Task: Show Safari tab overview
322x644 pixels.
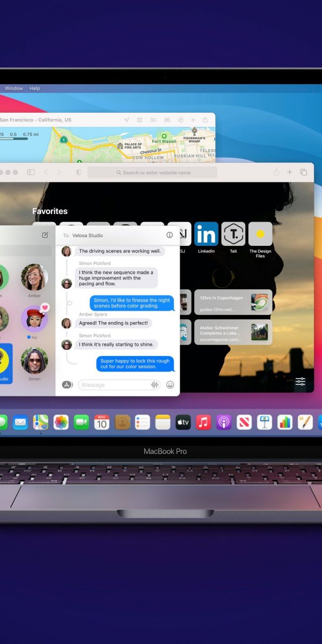Action: point(304,172)
